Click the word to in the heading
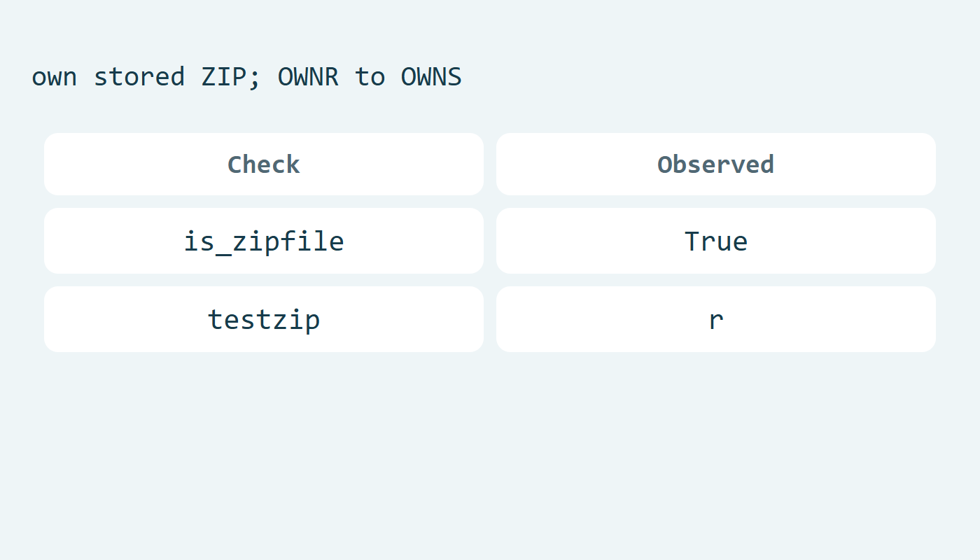Screen dimensions: 980x560 (370, 76)
